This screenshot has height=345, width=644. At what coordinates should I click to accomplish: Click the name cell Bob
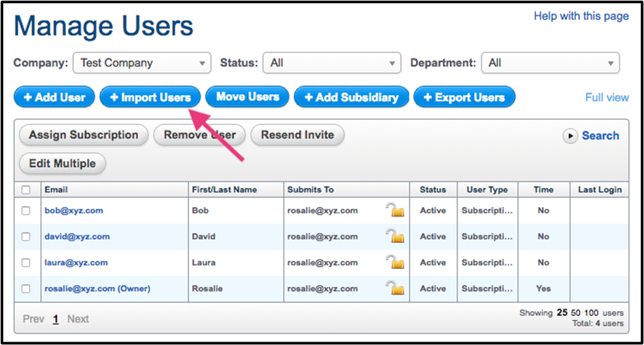[x=201, y=211]
